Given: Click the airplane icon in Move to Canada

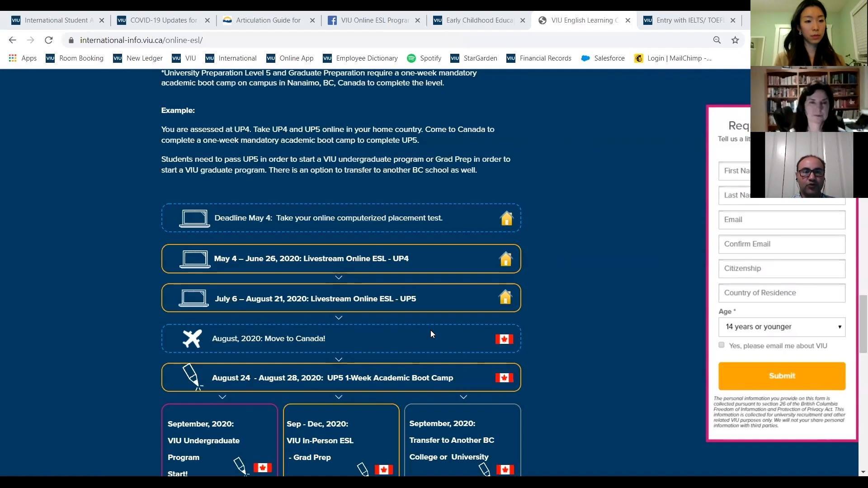Looking at the screenshot, I should coord(192,338).
